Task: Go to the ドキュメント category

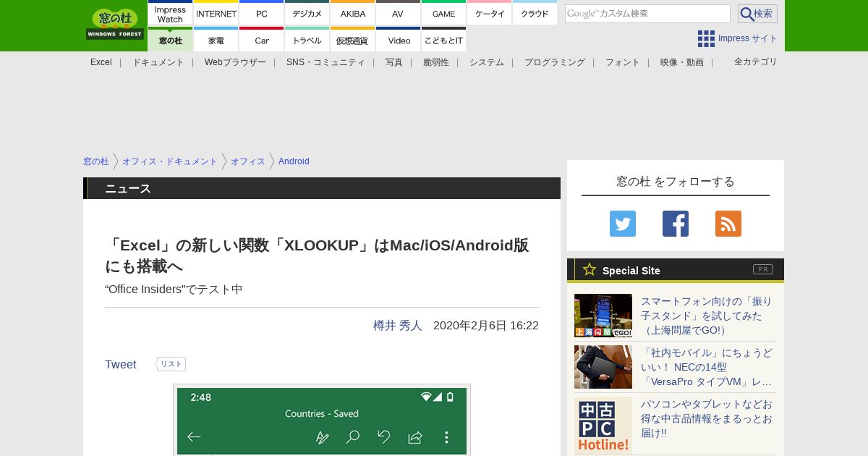Action: click(158, 62)
